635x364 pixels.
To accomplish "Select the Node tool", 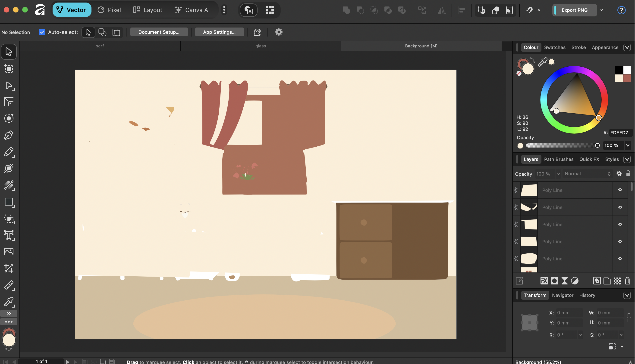I will pyautogui.click(x=9, y=86).
